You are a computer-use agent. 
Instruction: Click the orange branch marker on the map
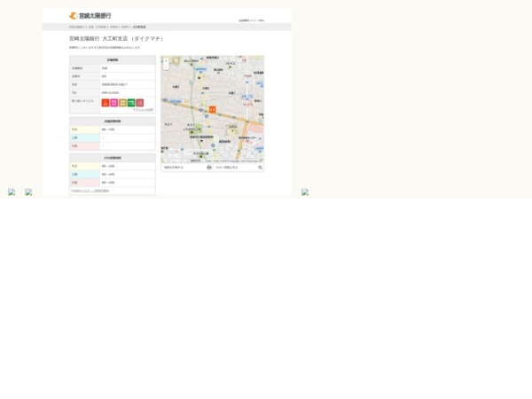coord(213,109)
